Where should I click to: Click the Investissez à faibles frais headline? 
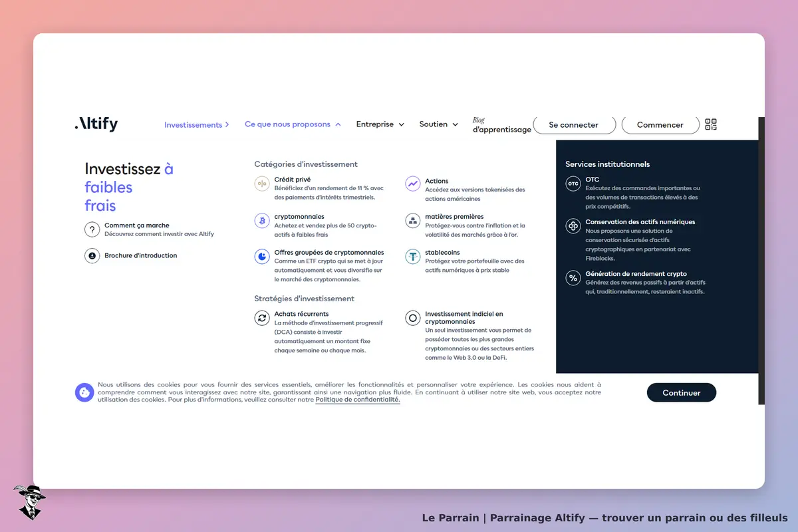pos(129,188)
